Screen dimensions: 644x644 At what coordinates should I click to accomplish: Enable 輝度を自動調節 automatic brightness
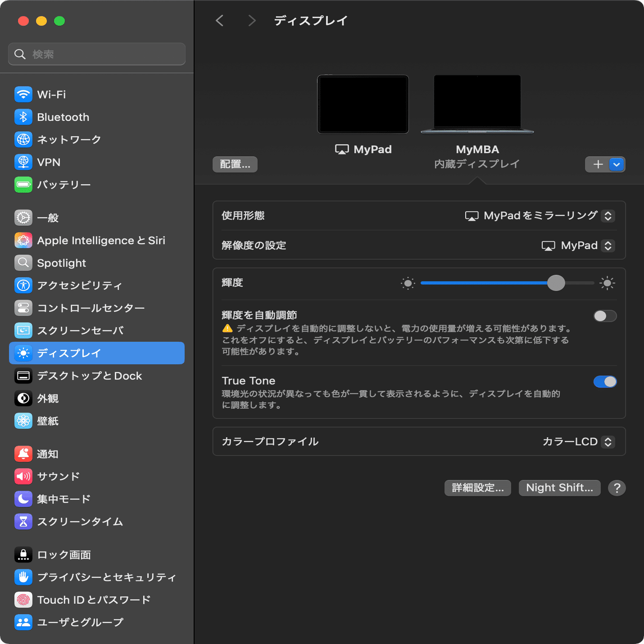pos(605,316)
